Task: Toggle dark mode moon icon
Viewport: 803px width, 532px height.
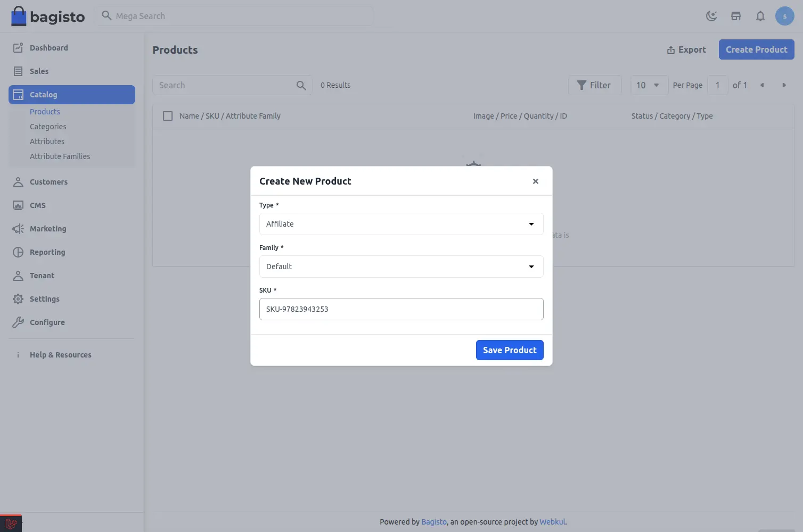Action: tap(711, 16)
